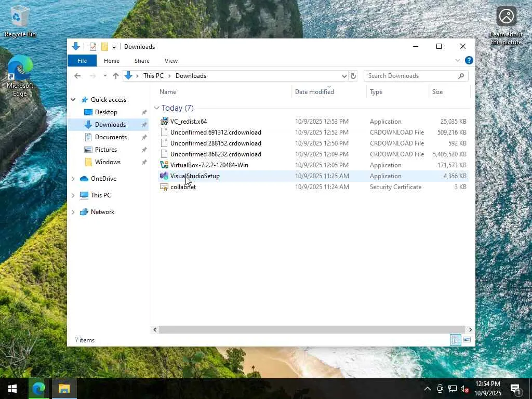Show hidden tray icons chevron
This screenshot has height=399, width=532.
coord(428,389)
